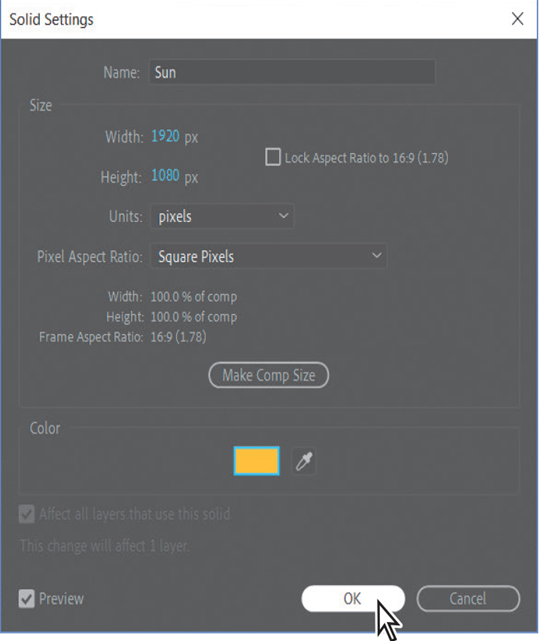Enable Lock Aspect Ratio to 16:9 checkbox
539x641 pixels.
(x=273, y=157)
